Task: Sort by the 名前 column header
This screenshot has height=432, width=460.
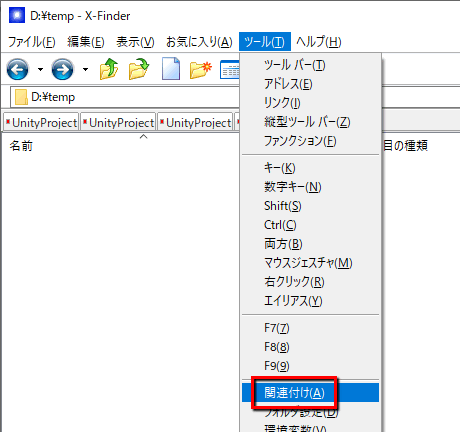Action: pos(21,146)
